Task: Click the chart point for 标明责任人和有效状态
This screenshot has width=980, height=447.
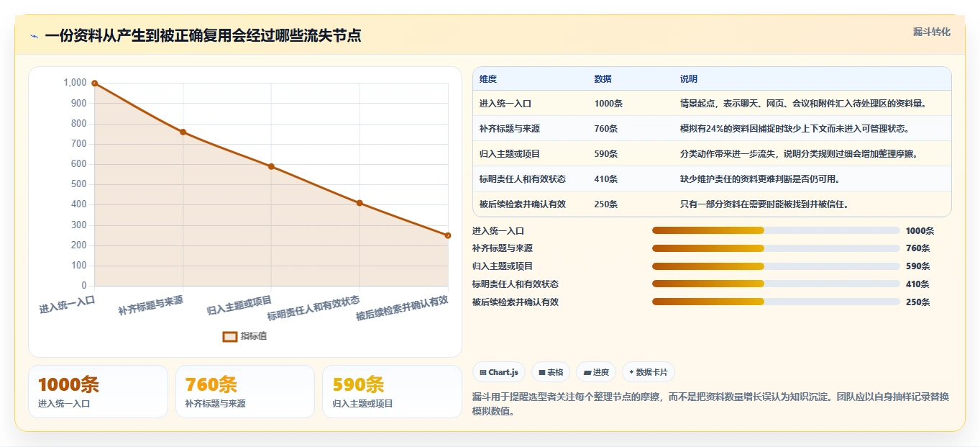Action: coord(360,203)
